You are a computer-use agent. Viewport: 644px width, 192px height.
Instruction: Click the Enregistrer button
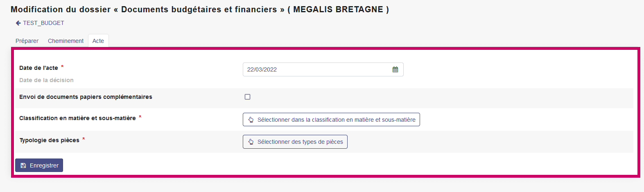[39, 165]
